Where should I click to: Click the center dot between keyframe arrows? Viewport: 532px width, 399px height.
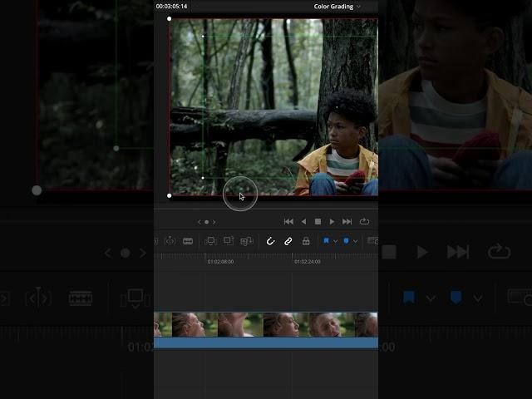click(207, 222)
